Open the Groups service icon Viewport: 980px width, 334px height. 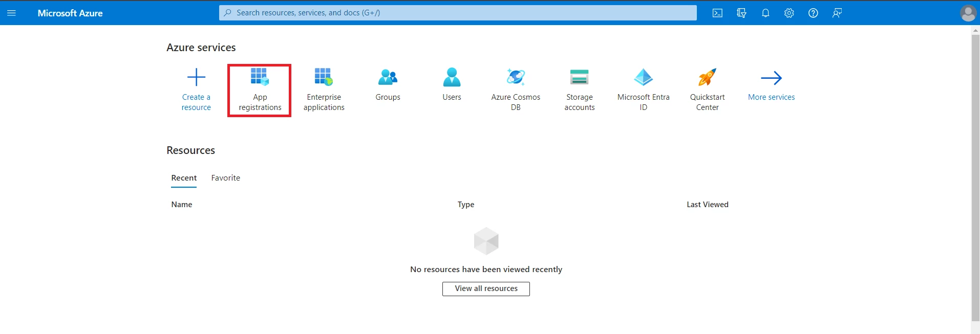[388, 77]
